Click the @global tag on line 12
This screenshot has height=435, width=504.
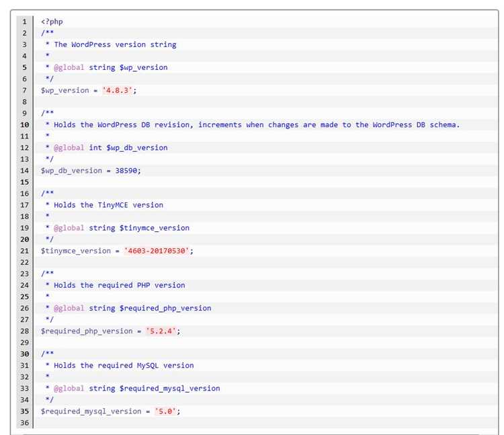coord(69,148)
